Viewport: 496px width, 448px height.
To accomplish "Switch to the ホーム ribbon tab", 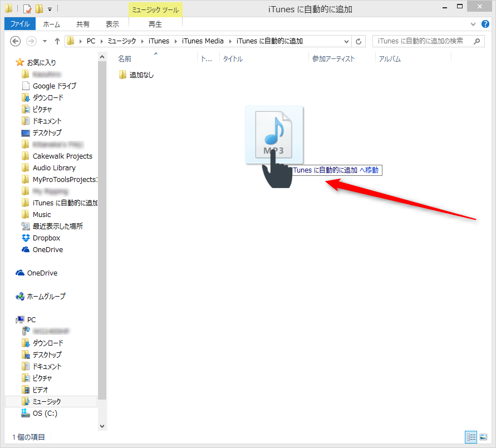I will point(51,24).
